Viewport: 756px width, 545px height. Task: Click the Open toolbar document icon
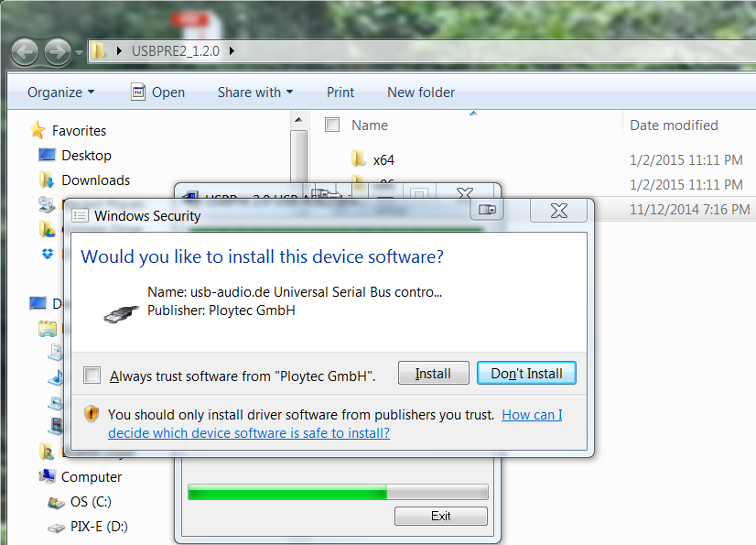coord(138,92)
